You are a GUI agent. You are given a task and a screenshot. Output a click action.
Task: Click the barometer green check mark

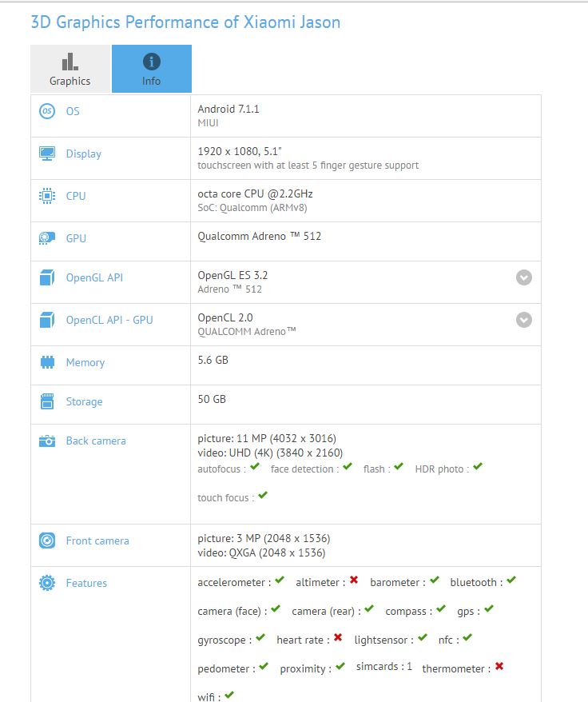(435, 580)
